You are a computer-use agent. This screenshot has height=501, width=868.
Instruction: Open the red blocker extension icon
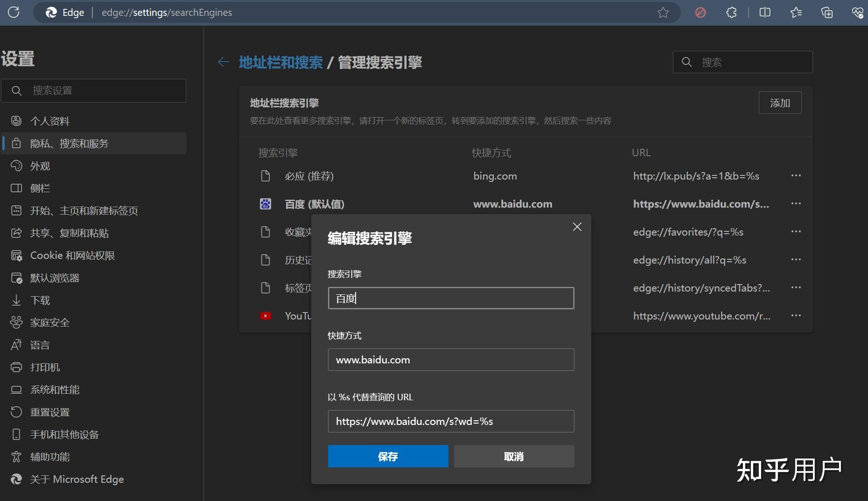pyautogui.click(x=700, y=13)
